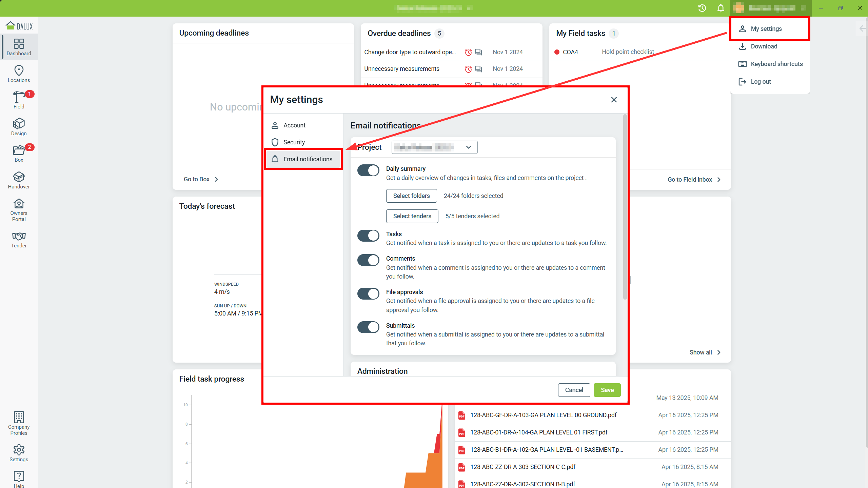
Task: Click the Select folders button
Action: 411,196
